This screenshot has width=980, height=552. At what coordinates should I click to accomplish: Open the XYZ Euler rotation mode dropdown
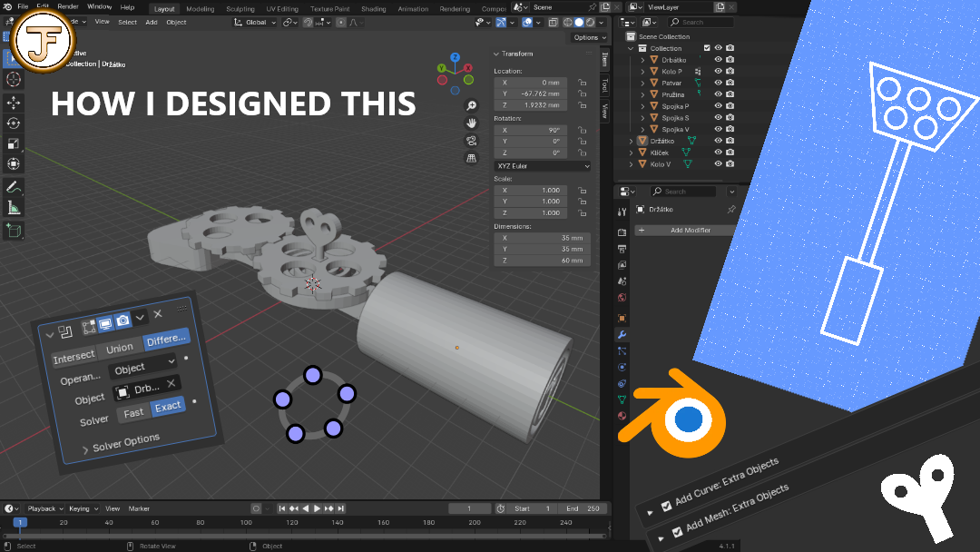coord(543,166)
